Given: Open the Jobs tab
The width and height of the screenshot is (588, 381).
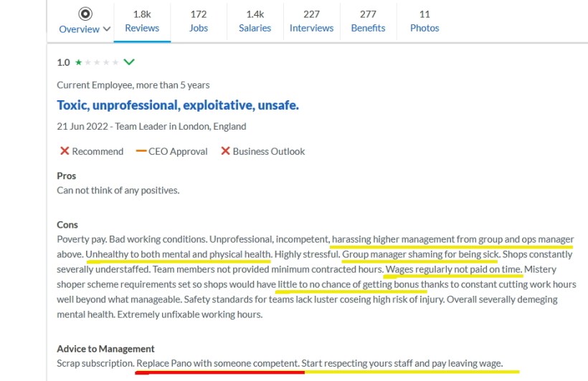Looking at the screenshot, I should (x=199, y=21).
